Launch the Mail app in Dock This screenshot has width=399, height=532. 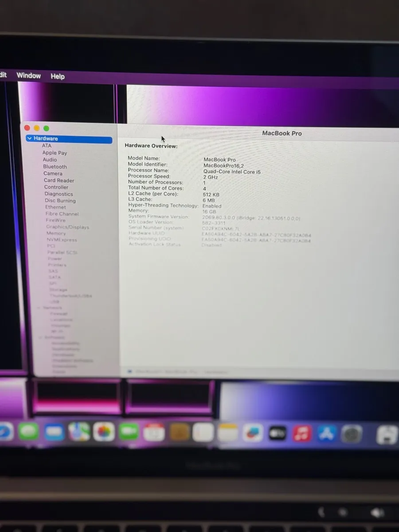(x=54, y=432)
